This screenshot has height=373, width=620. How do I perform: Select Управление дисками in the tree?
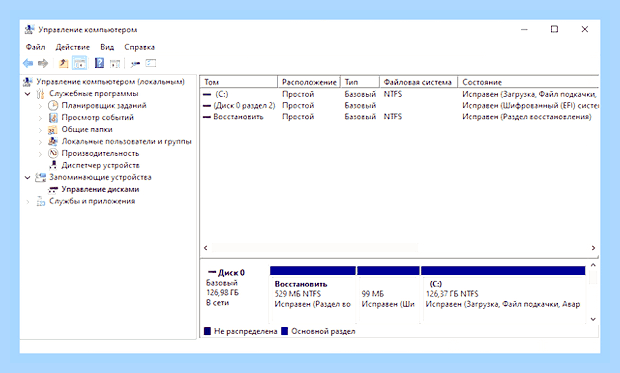(x=100, y=189)
